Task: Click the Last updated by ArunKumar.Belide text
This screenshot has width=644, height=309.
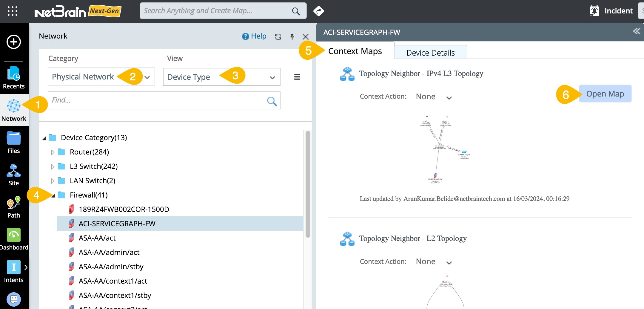Action: coord(464,199)
